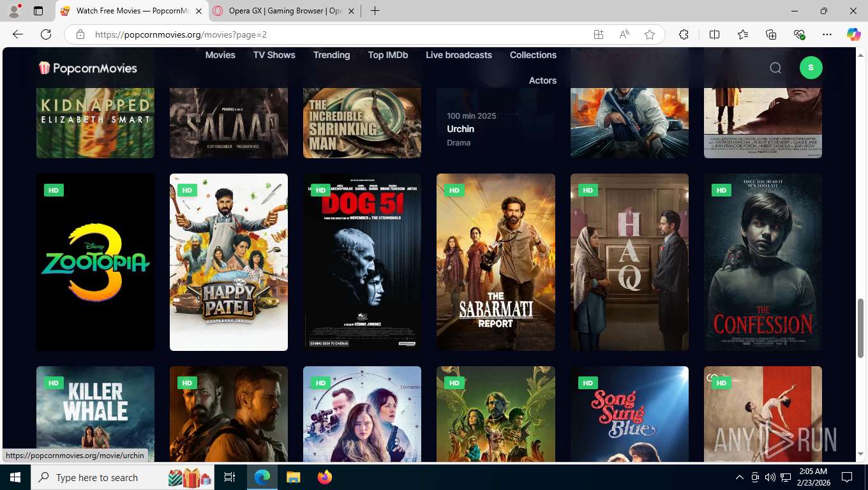Screen dimensions: 868x490
Task: Open the Song Sung Blue poster
Action: tap(629, 414)
